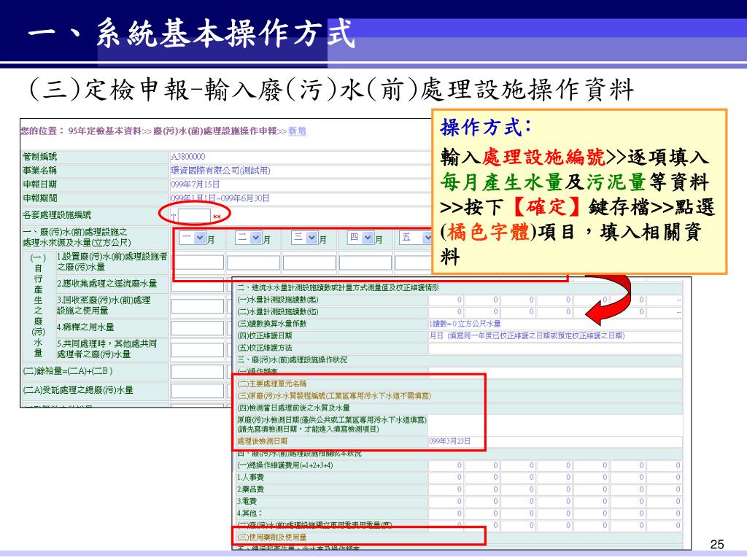Select the 管制編號 value A3800000
This screenshot has height=560, width=747.
tap(188, 157)
